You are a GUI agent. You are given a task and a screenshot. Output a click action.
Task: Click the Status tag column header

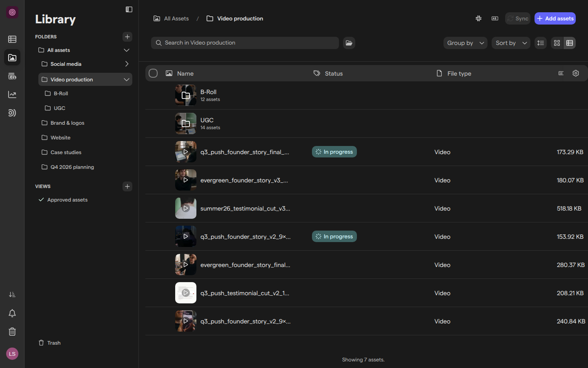click(x=328, y=74)
